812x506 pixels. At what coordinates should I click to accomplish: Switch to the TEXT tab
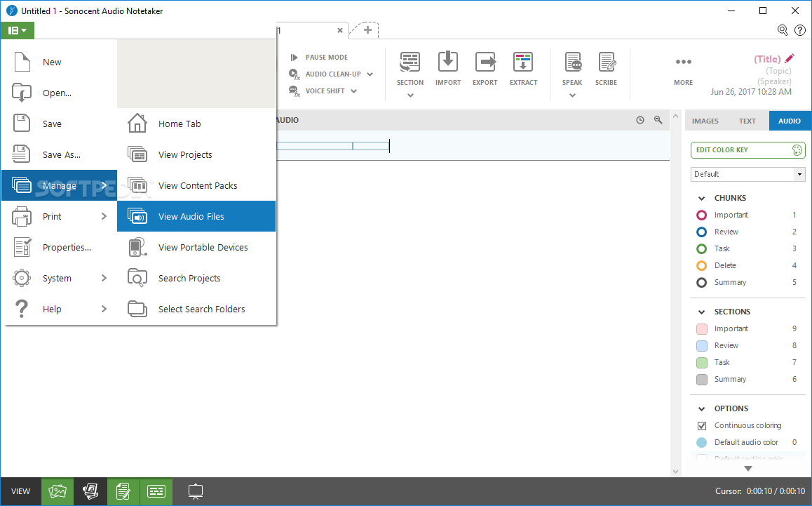(747, 120)
